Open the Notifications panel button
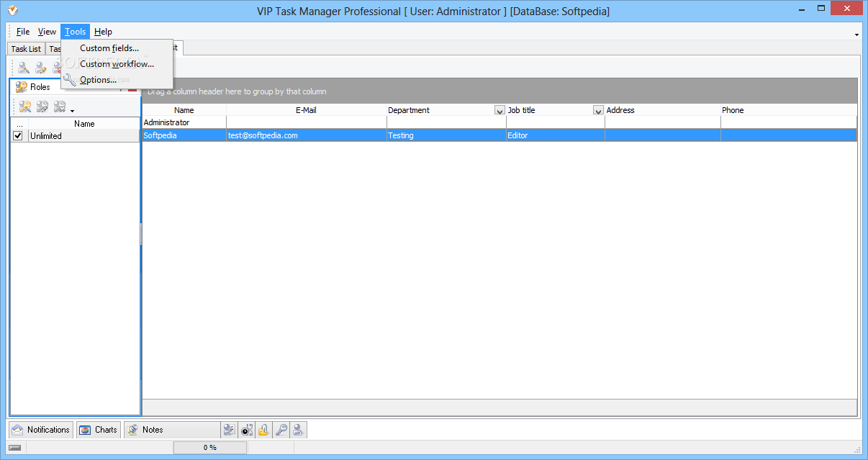This screenshot has width=868, height=460. point(41,430)
